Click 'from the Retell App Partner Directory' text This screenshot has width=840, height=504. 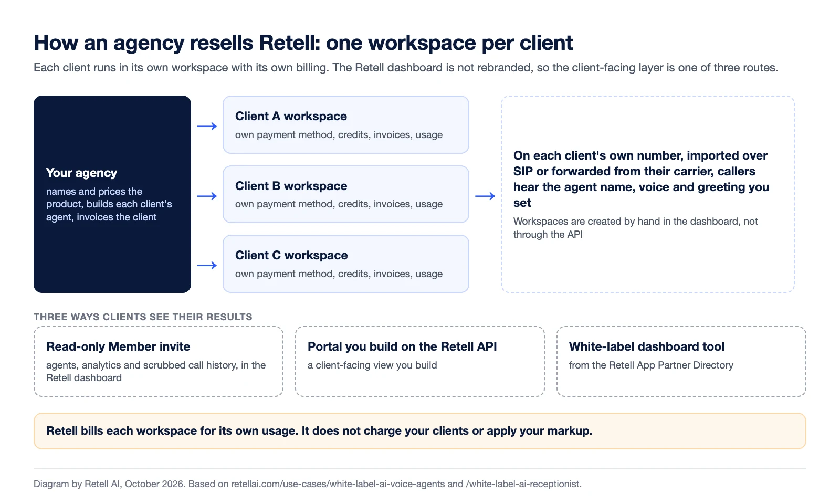(x=651, y=365)
